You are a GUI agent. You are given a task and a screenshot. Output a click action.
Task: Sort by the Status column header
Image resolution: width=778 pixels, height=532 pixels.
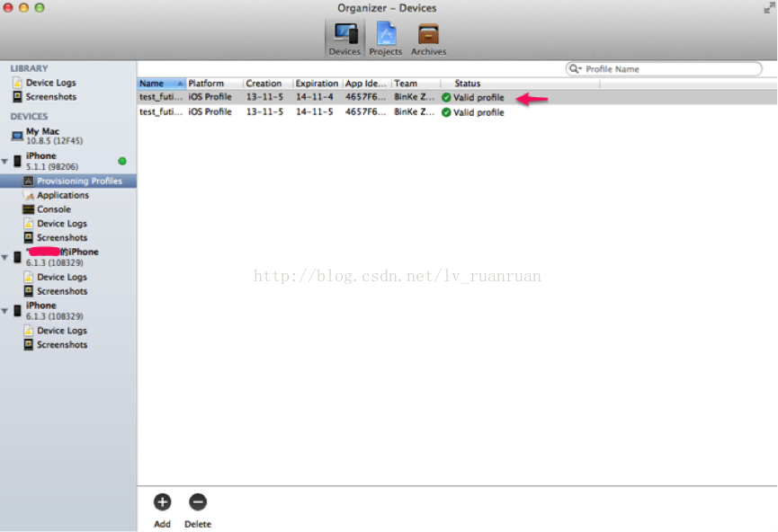[x=520, y=84]
